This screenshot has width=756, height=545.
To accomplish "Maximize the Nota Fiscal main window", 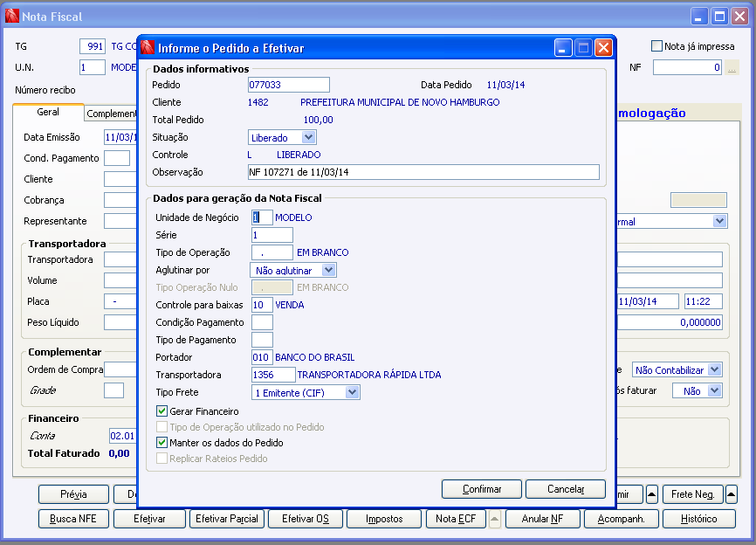I will (x=719, y=17).
